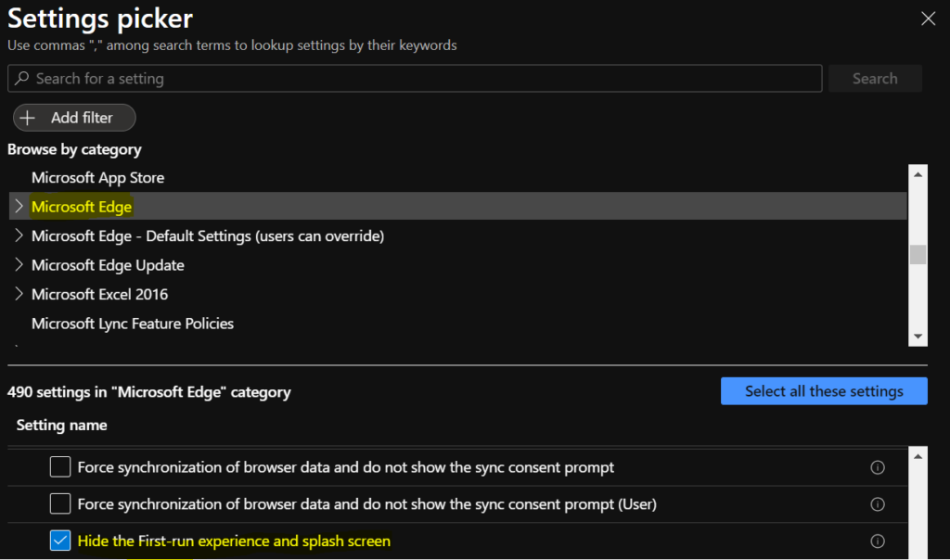Close the Settings picker dialog
950x560 pixels.
[x=928, y=18]
